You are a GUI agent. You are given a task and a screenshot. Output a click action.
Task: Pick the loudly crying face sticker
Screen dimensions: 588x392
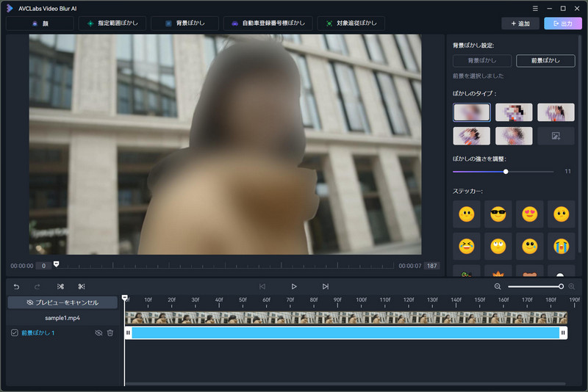tap(562, 247)
